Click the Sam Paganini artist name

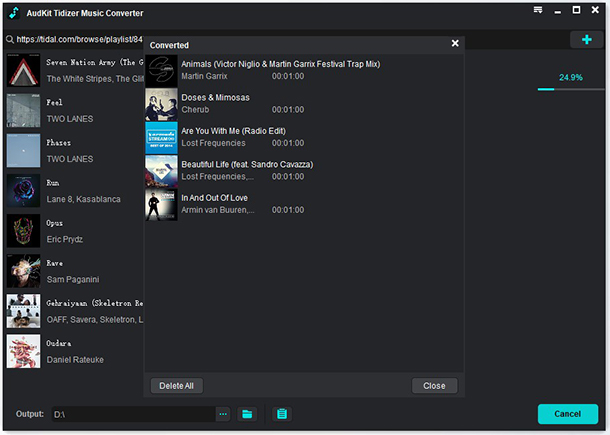(x=73, y=279)
